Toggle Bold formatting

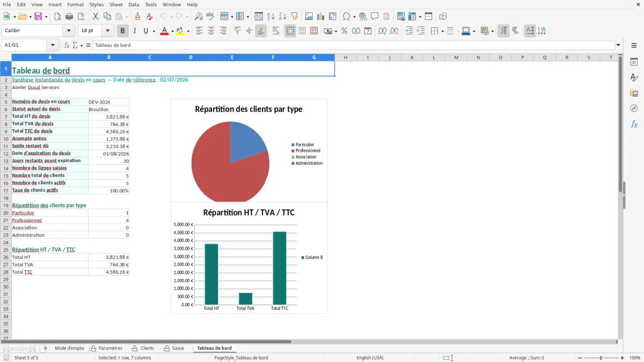tap(122, 31)
